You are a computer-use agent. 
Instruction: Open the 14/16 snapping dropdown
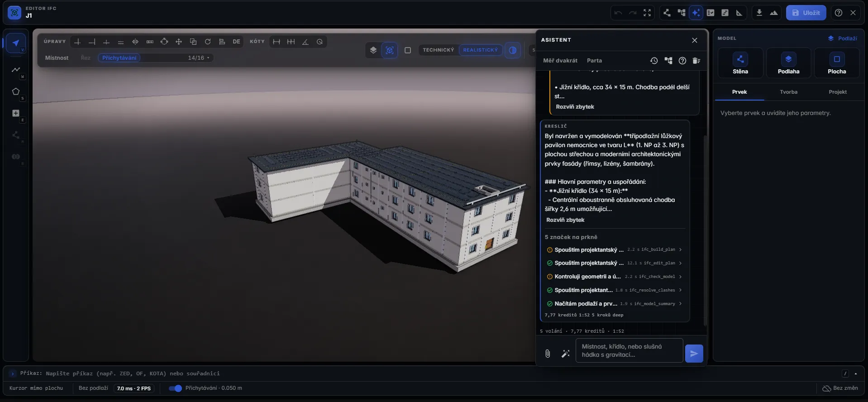pyautogui.click(x=199, y=58)
